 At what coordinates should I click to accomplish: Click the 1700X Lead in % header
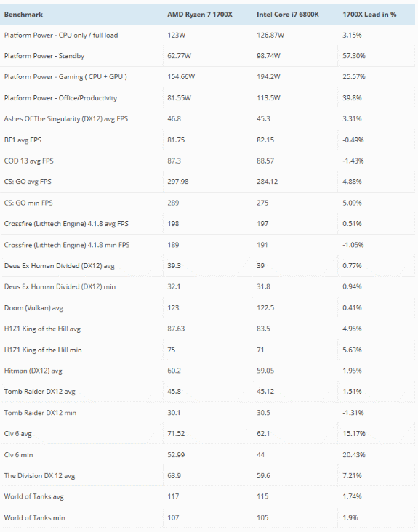[369, 15]
